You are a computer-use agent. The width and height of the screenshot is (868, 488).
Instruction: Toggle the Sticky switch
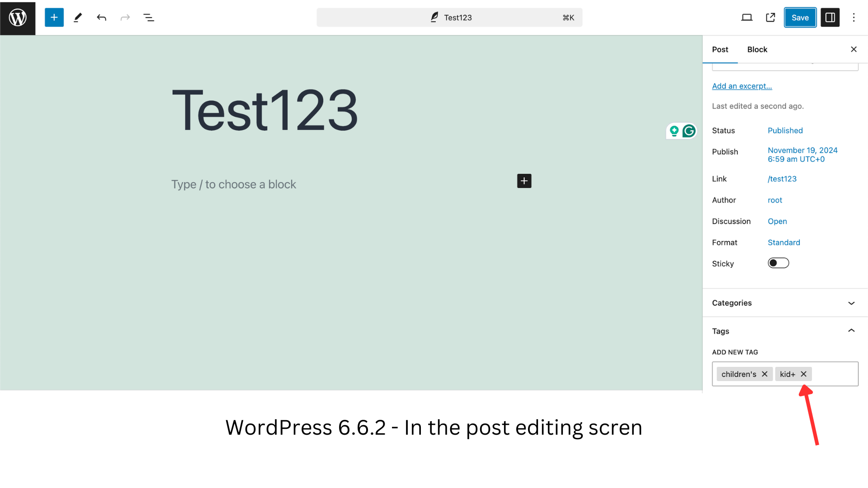[x=778, y=263]
